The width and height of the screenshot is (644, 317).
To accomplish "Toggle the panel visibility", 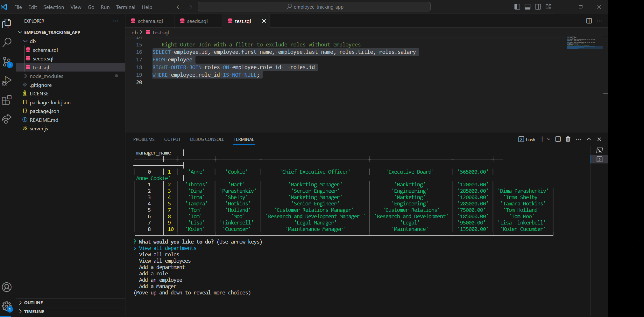I will click(527, 7).
